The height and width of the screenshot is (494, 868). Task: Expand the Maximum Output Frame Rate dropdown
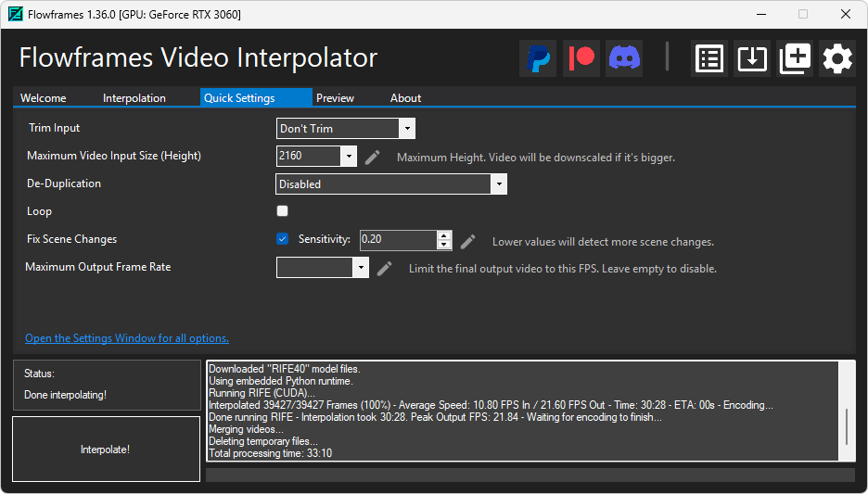point(361,268)
